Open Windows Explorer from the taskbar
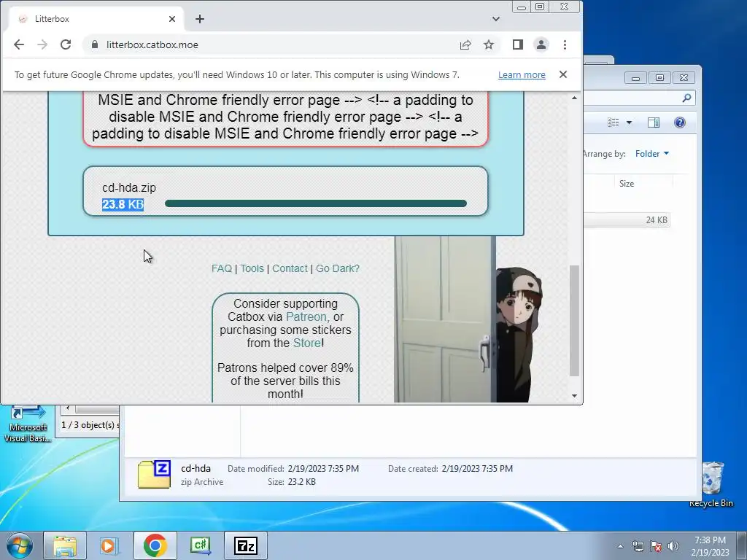This screenshot has height=560, width=747. pos(65,545)
